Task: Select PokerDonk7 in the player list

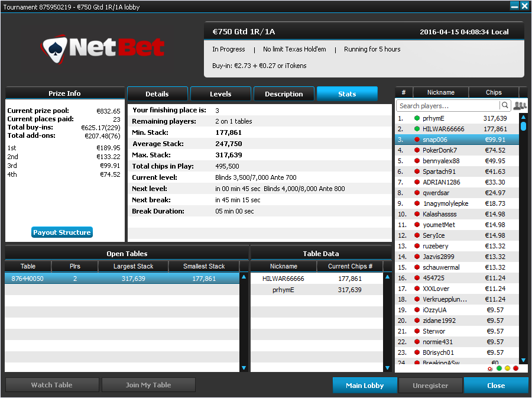Action: 457,150
